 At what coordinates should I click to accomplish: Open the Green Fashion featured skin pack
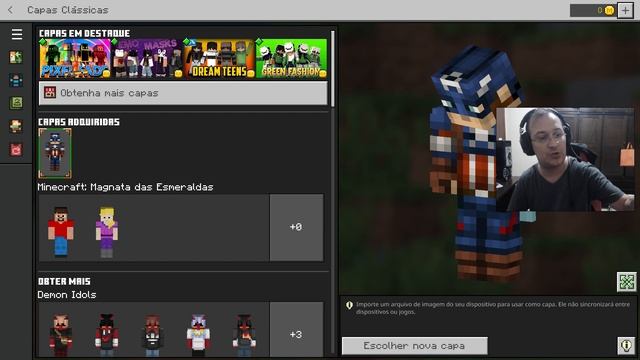click(291, 58)
